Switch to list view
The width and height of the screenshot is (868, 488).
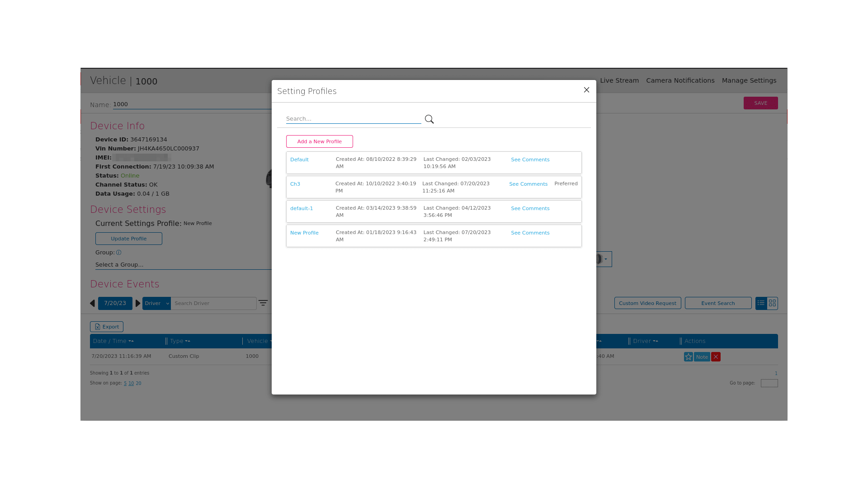click(761, 303)
